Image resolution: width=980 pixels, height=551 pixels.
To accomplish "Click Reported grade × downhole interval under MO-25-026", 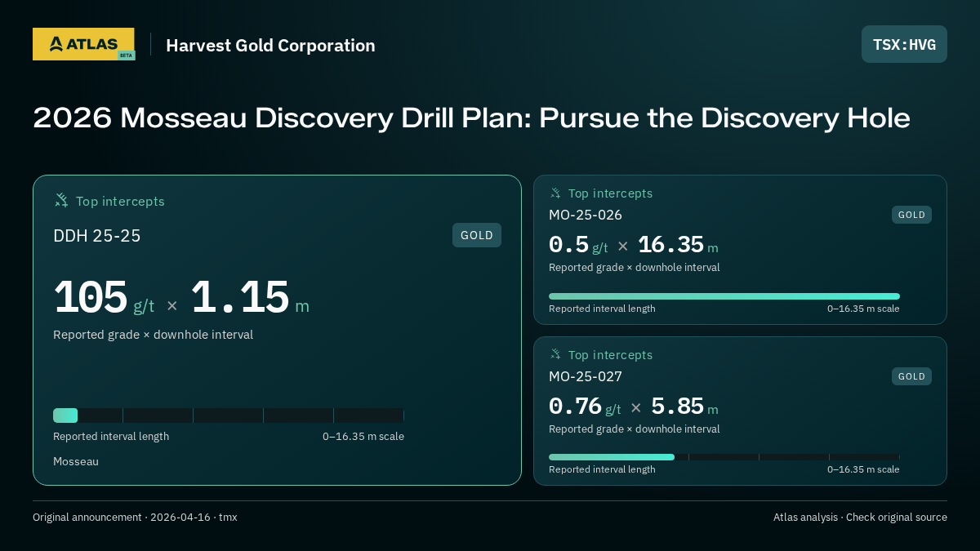I will [635, 268].
